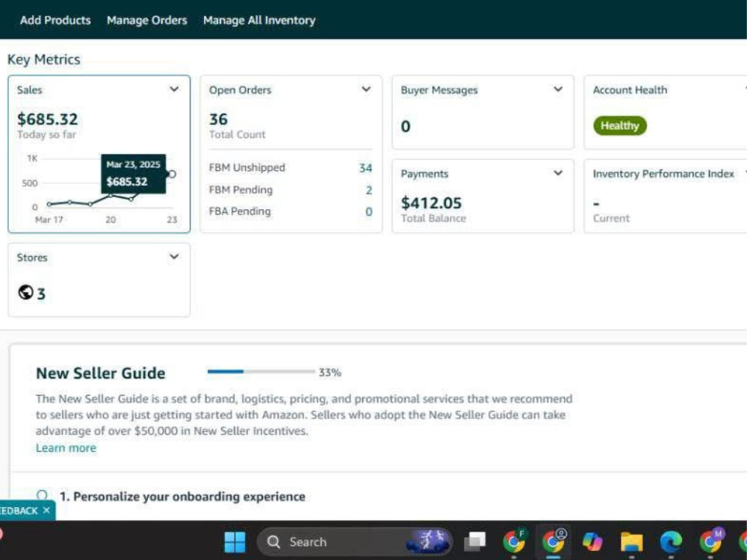This screenshot has width=747, height=560.
Task: Expand the Stores card chevron
Action: click(174, 257)
